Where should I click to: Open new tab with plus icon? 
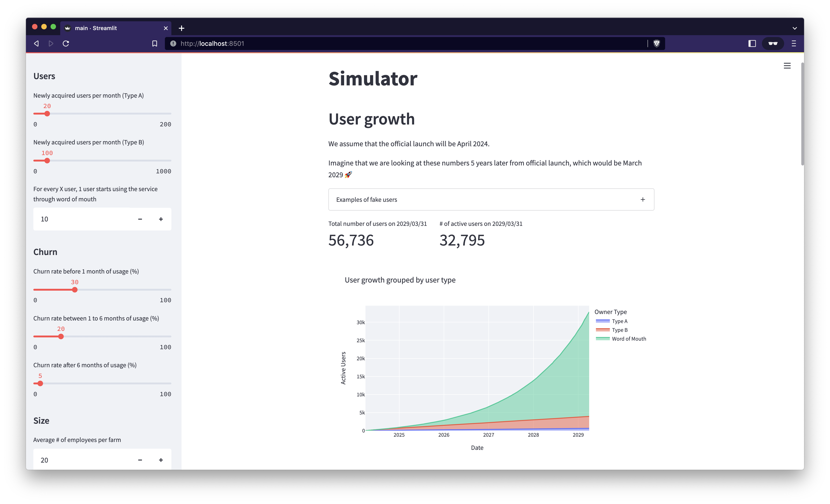[x=182, y=28]
